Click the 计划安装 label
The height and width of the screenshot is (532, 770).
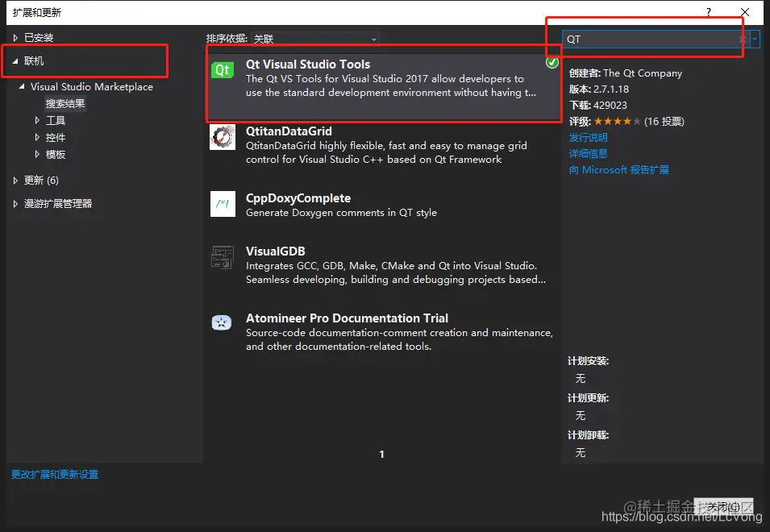[588, 361]
